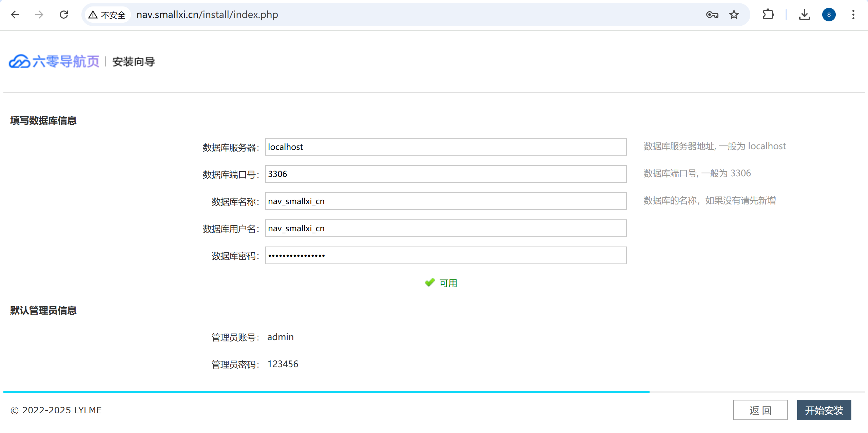This screenshot has width=868, height=433.
Task: Click the database password field
Action: (x=445, y=255)
